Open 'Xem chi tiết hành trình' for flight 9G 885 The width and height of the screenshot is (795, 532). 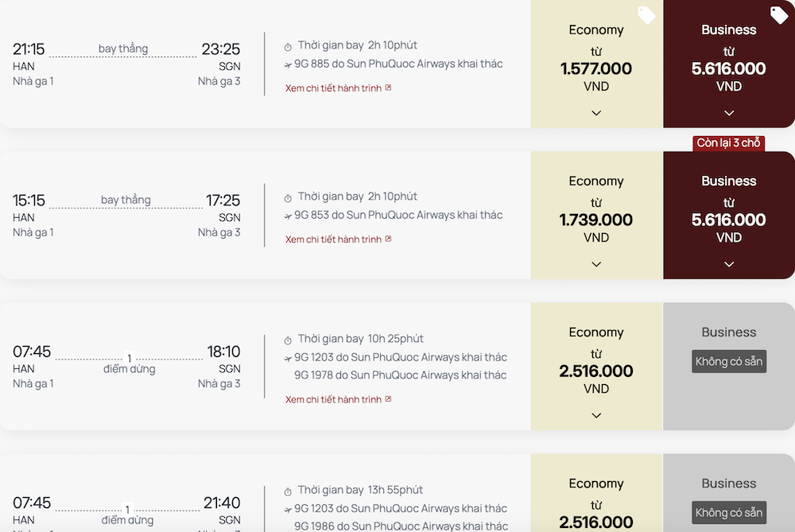(333, 88)
